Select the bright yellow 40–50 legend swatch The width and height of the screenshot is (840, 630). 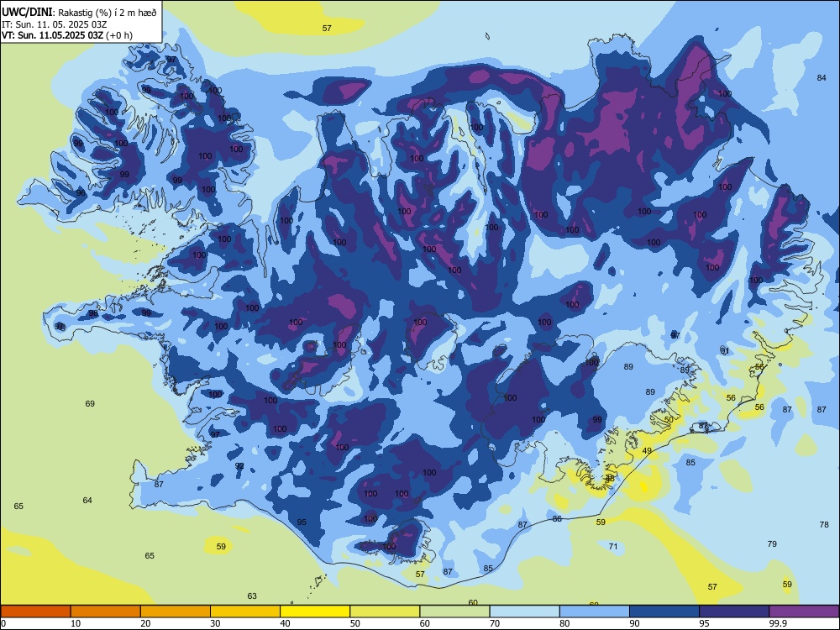click(315, 612)
